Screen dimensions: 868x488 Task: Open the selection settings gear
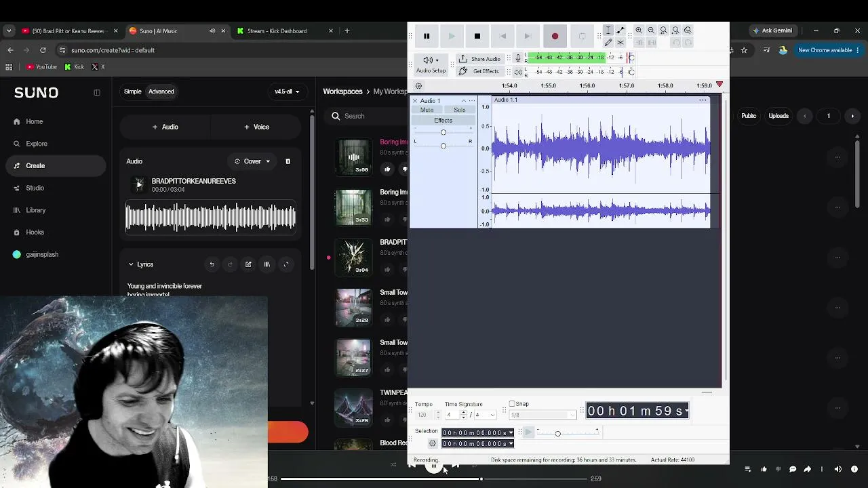click(432, 444)
